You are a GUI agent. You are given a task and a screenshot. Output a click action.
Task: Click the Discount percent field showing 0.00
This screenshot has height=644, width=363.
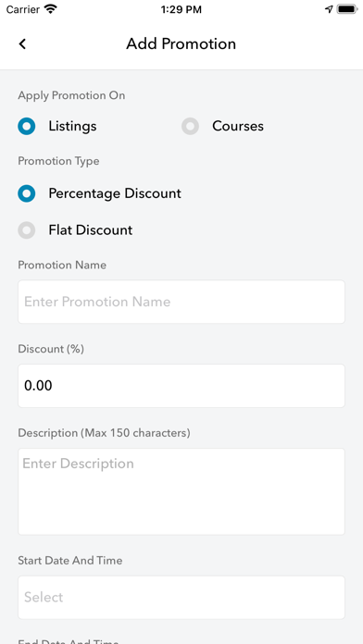tap(181, 386)
